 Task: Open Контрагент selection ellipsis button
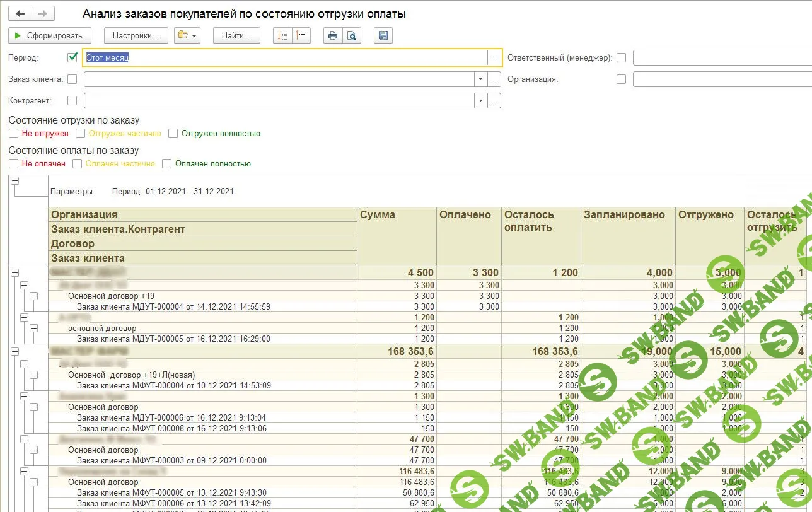pos(494,100)
